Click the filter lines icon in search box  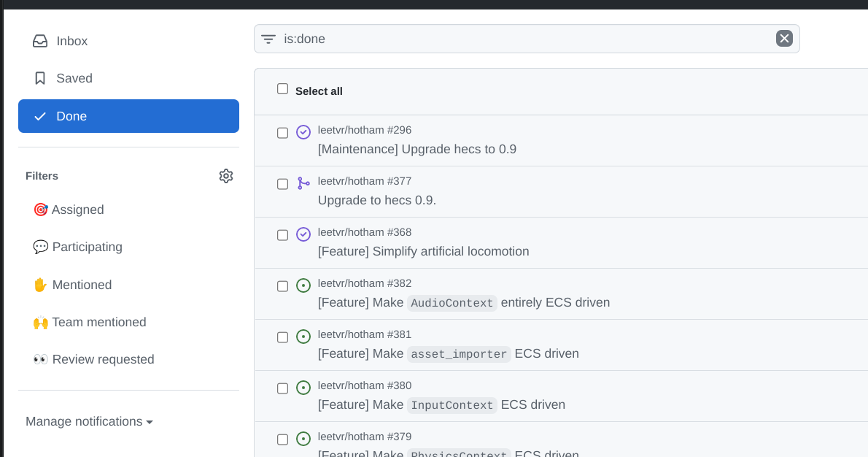[x=268, y=39]
